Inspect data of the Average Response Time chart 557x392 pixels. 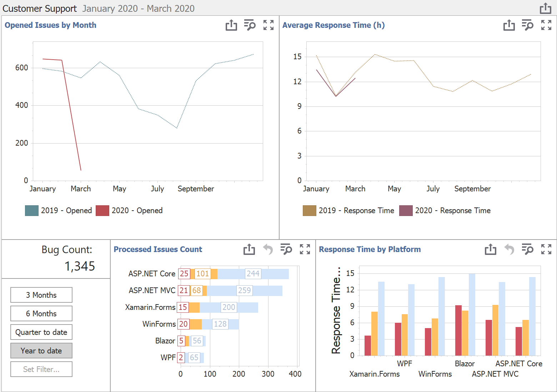point(528,25)
